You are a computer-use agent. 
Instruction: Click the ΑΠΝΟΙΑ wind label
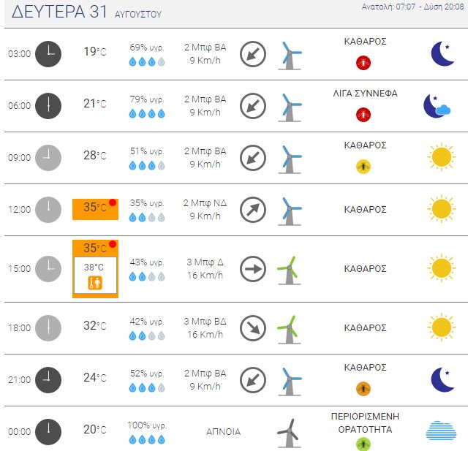click(x=224, y=431)
